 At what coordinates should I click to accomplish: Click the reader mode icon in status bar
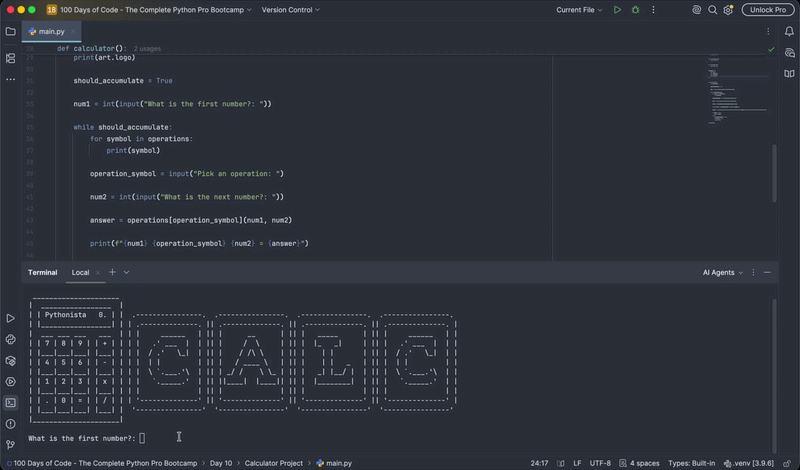561,463
